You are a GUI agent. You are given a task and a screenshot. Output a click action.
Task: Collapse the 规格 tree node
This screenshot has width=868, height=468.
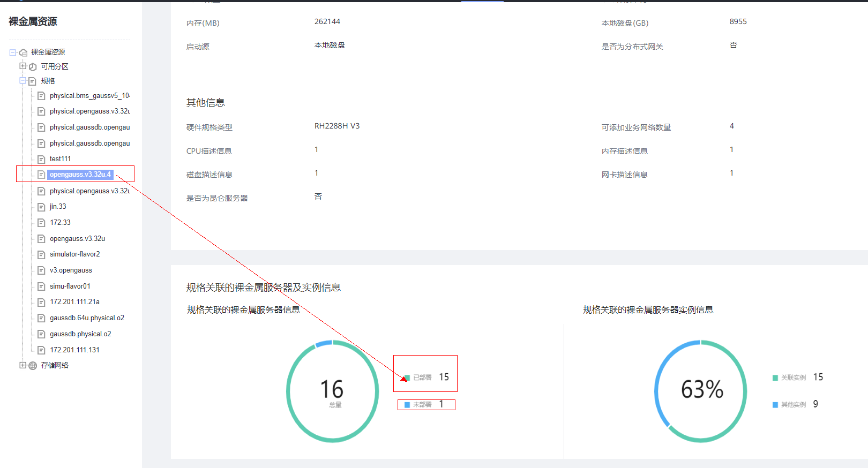[23, 80]
